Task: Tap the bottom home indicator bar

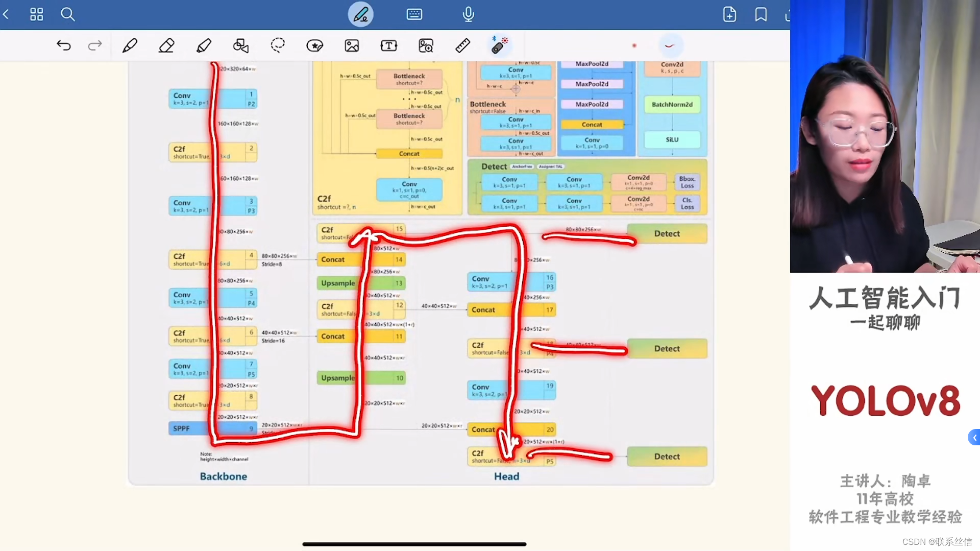Action: (x=414, y=544)
